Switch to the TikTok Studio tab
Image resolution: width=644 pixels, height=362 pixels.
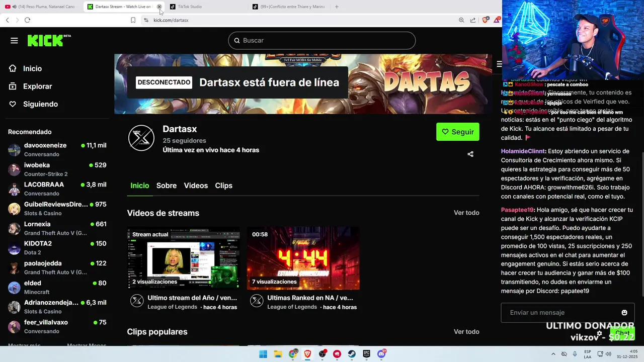pos(207,7)
